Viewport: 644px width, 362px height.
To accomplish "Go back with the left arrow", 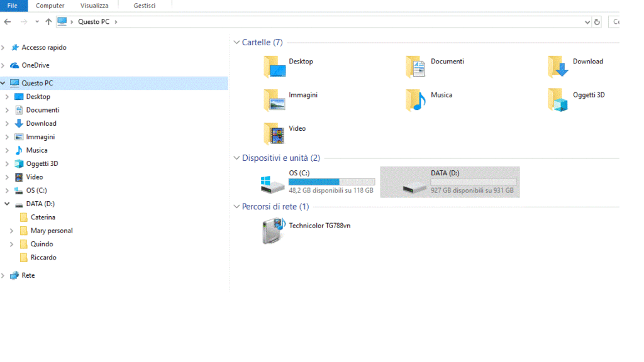I will coord(8,22).
